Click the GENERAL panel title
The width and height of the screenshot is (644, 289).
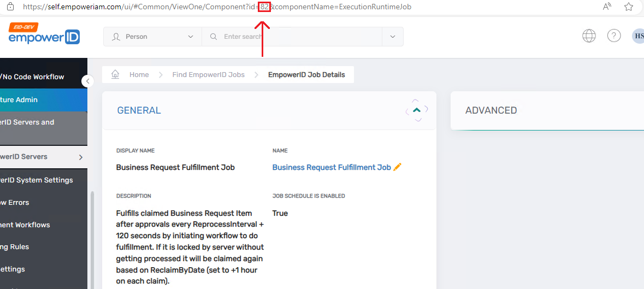[139, 110]
